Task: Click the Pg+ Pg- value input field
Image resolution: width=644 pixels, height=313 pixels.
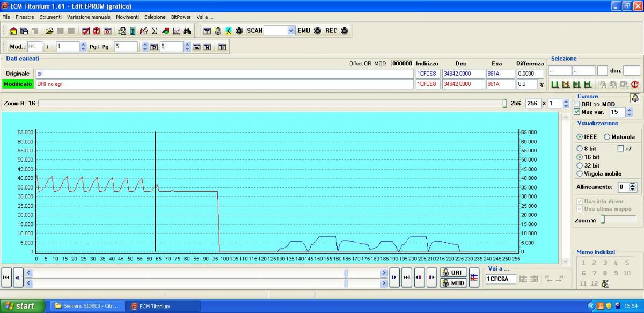Action: point(126,47)
